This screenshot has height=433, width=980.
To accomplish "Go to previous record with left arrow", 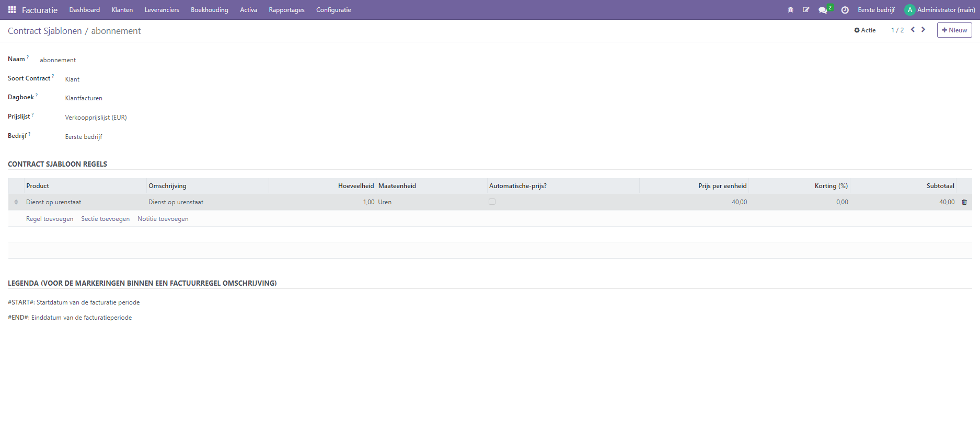I will 913,30.
